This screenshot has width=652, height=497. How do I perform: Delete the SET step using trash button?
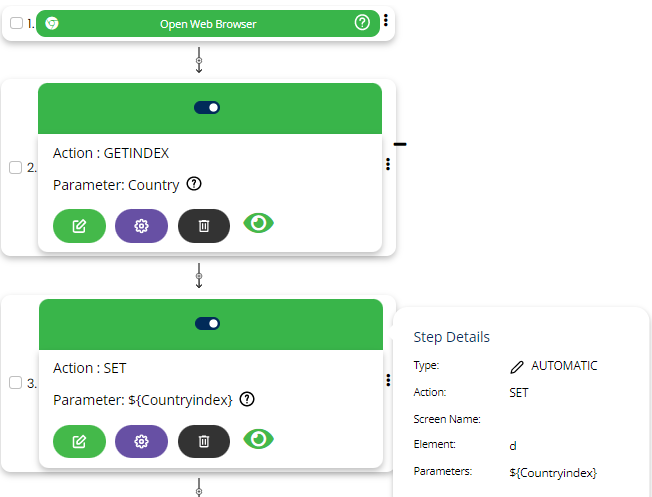click(204, 441)
